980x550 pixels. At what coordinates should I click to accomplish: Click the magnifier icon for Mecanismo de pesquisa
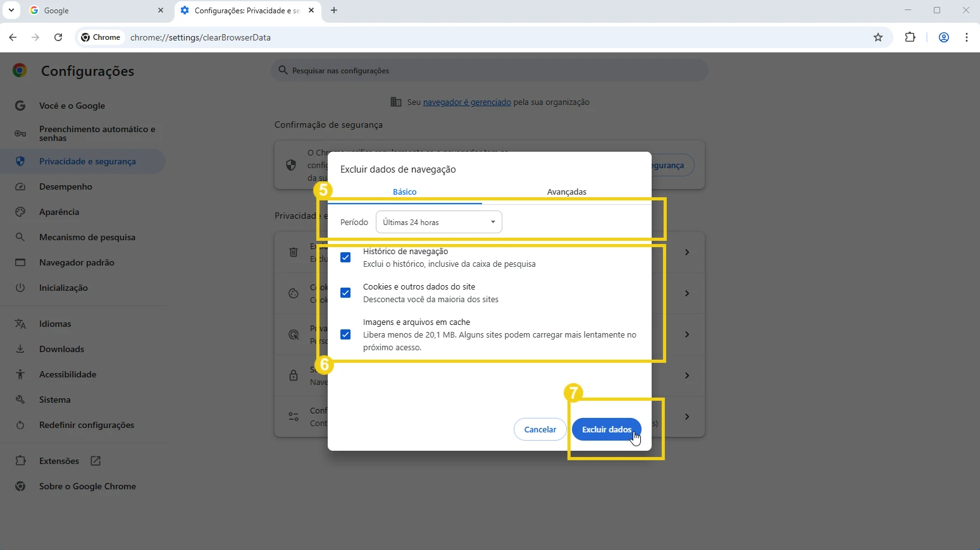tap(20, 237)
